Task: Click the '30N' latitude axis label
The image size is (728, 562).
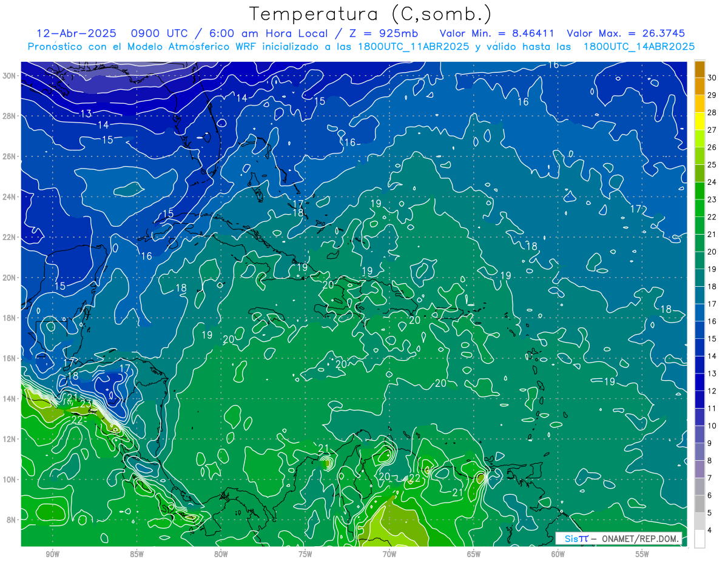Action: (x=10, y=76)
